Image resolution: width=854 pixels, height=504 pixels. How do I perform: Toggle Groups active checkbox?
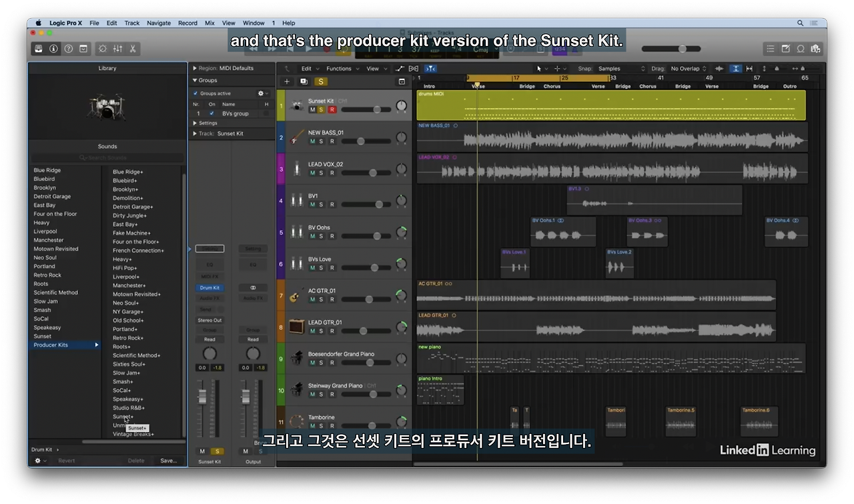195,93
